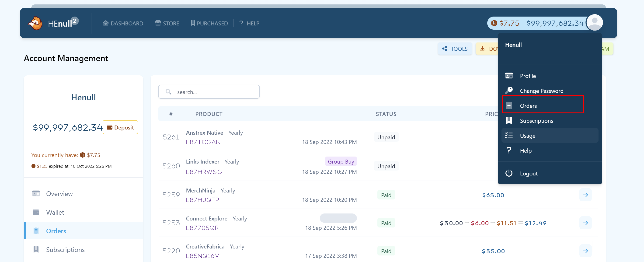Click the user avatar icon
Image resolution: width=644 pixels, height=262 pixels.
click(x=595, y=23)
